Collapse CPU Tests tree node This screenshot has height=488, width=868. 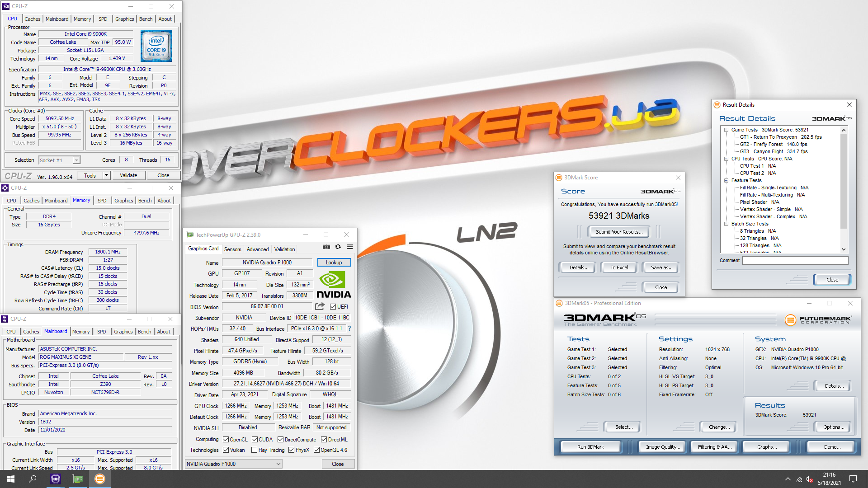point(726,159)
